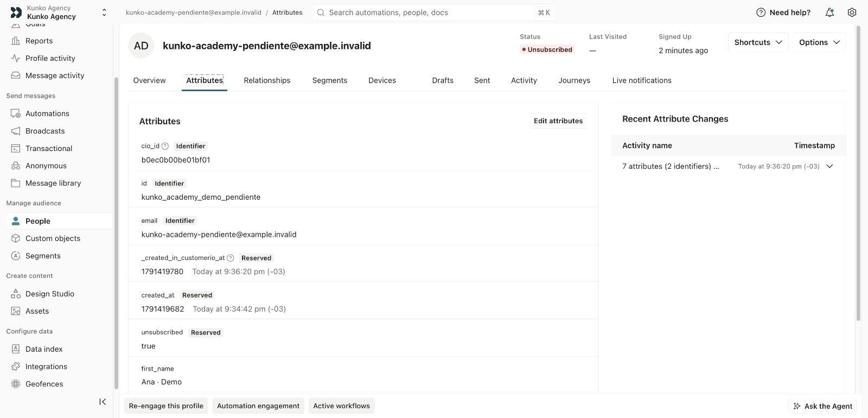Click the Active workflows button

coord(342,406)
